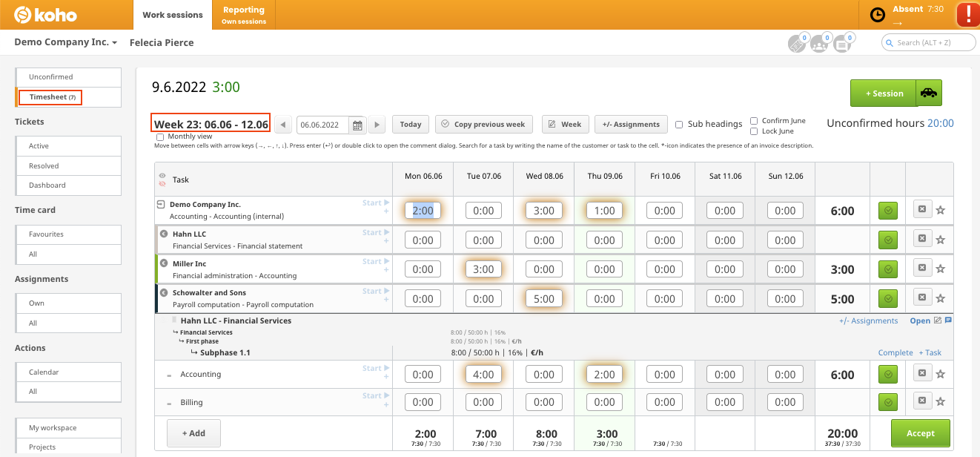The width and height of the screenshot is (980, 457).
Task: Switch to the Work sessions tab
Action: click(173, 15)
